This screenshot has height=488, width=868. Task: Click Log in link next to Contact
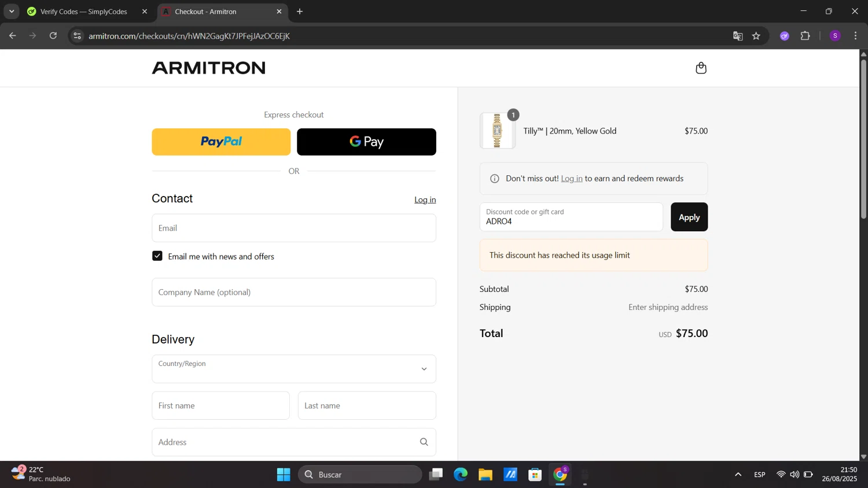pos(425,199)
